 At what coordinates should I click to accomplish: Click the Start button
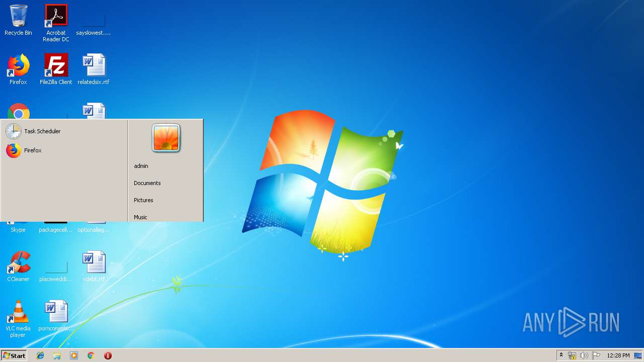pos(14,355)
